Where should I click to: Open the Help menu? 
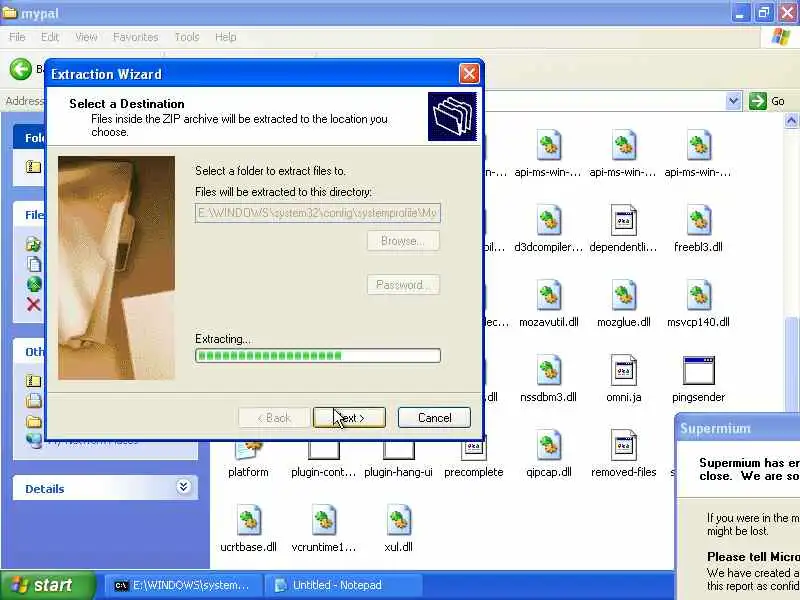pyautogui.click(x=225, y=37)
